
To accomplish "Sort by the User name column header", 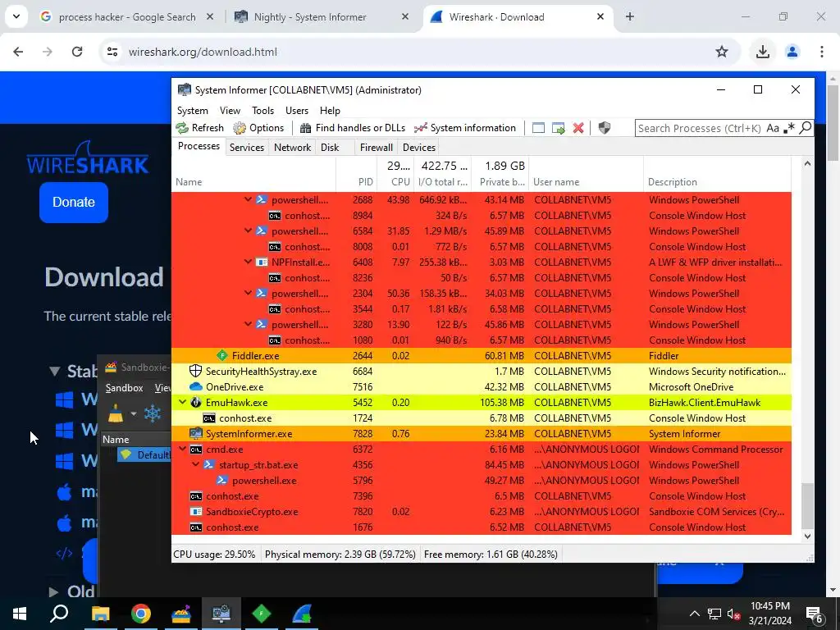I will 586,174.
